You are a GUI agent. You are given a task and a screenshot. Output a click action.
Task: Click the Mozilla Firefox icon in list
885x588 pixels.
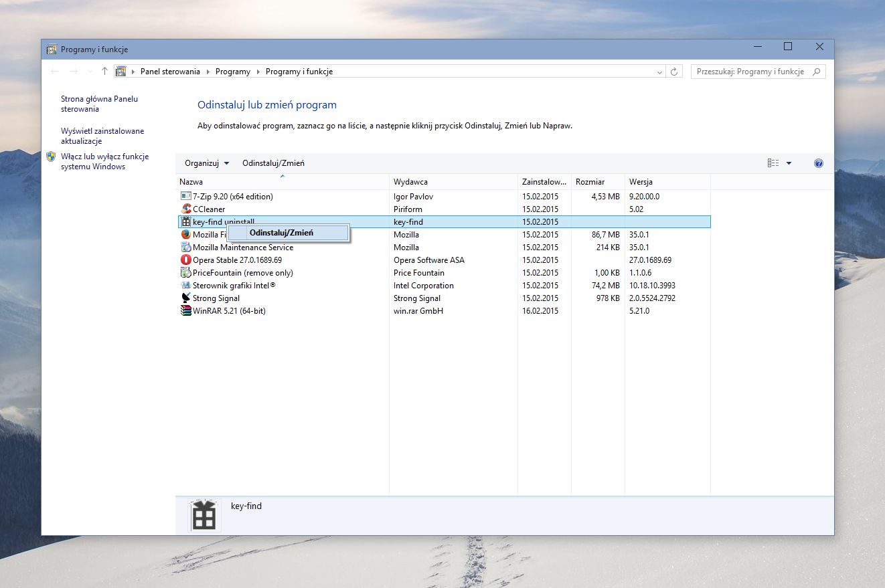tap(186, 235)
